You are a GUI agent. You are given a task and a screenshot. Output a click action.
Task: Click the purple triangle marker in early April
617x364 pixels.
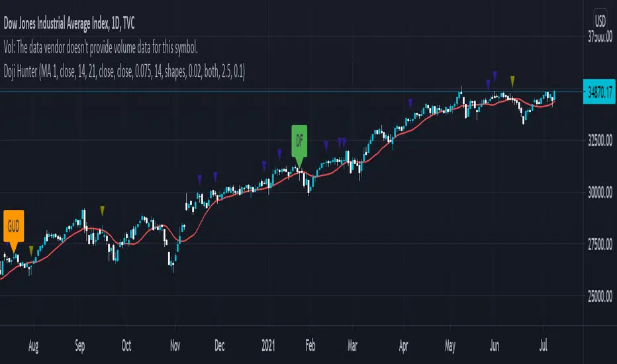pyautogui.click(x=410, y=103)
